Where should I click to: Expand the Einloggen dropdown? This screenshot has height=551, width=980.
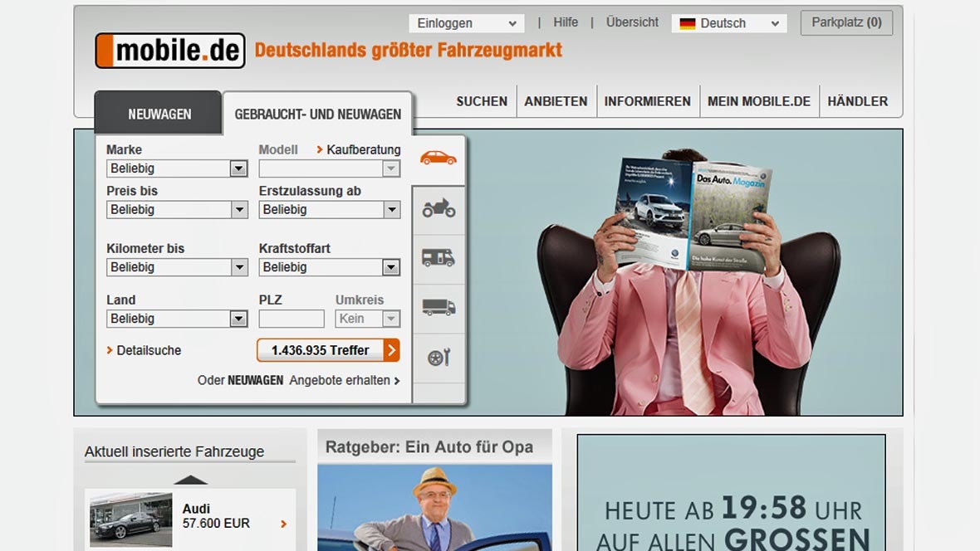[466, 24]
